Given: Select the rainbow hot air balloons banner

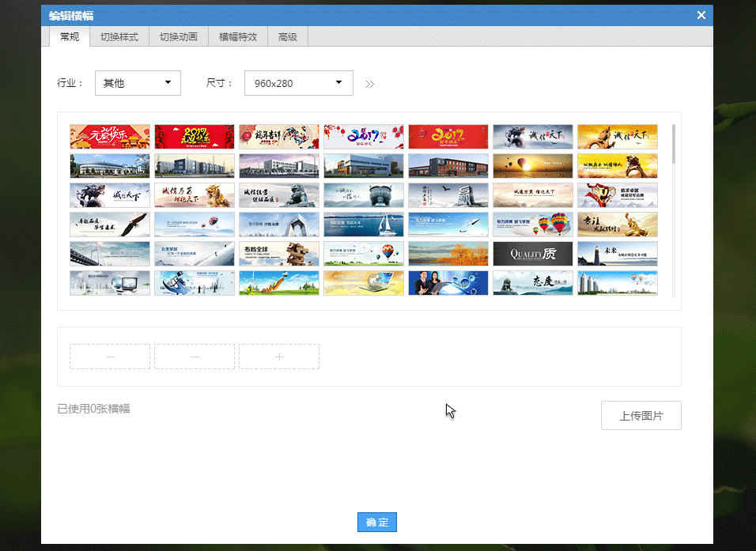Looking at the screenshot, I should click(533, 225).
